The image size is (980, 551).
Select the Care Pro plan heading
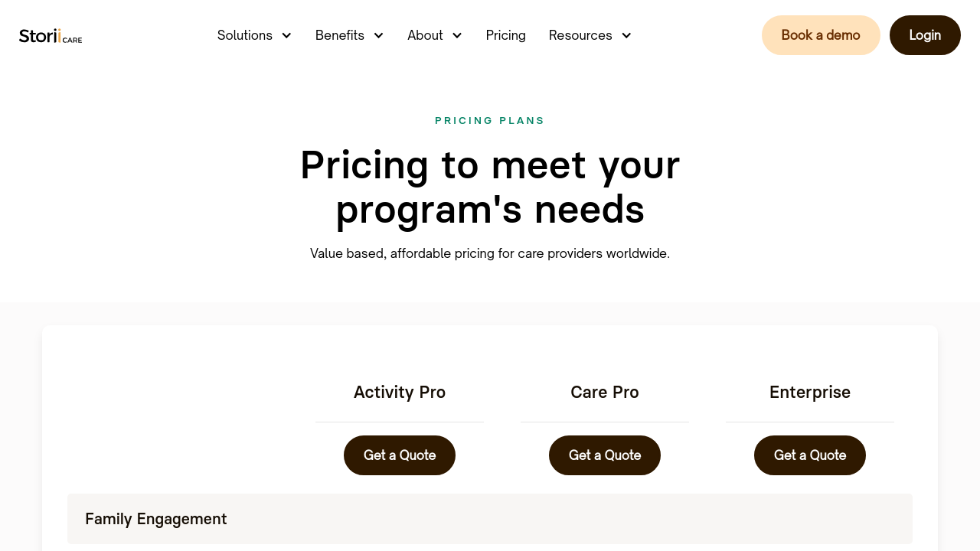click(605, 393)
